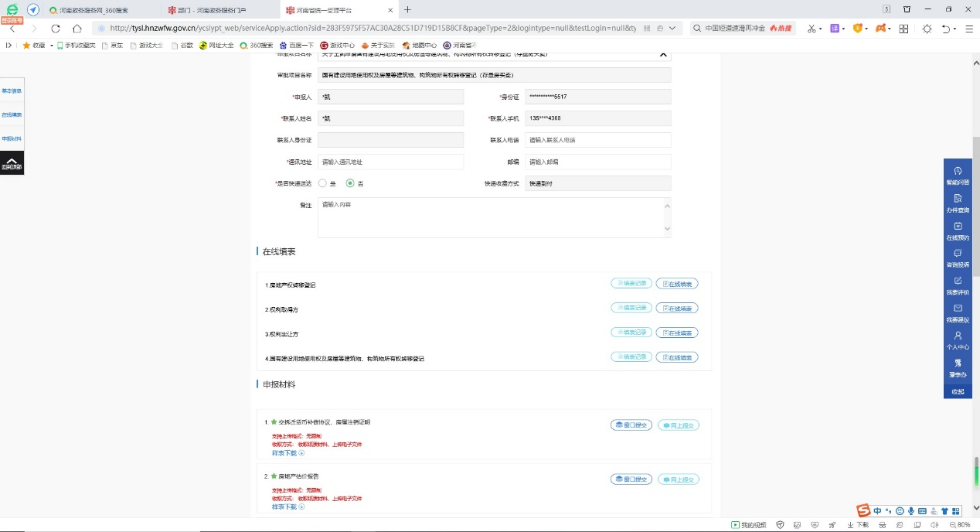Click 填表记录 for 权利取得方

(631, 308)
